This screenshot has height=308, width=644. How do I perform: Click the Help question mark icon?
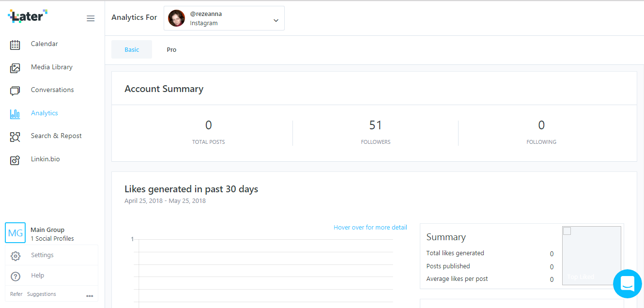coord(15,276)
